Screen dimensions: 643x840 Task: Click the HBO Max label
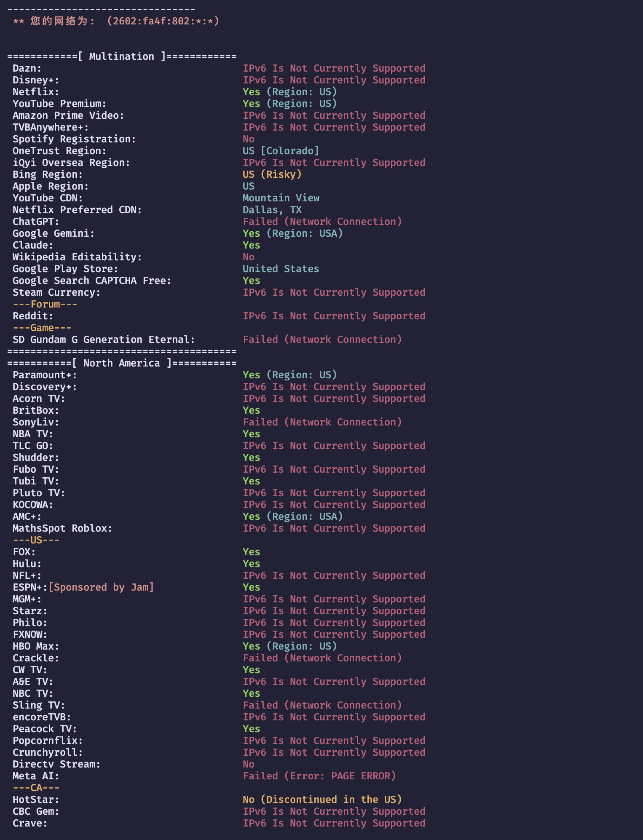click(36, 646)
